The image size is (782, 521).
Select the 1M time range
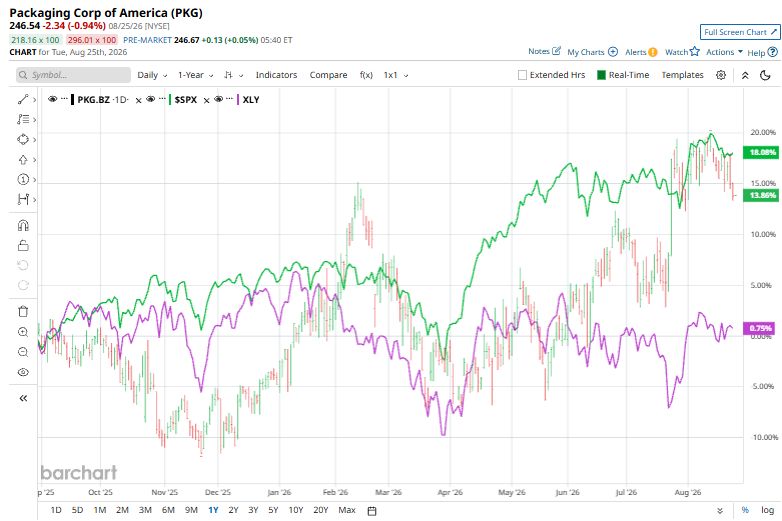pyautogui.click(x=100, y=510)
